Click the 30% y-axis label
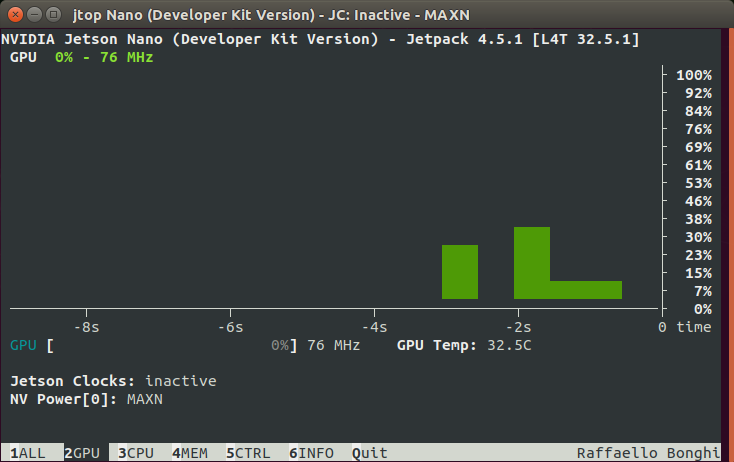 (x=698, y=237)
